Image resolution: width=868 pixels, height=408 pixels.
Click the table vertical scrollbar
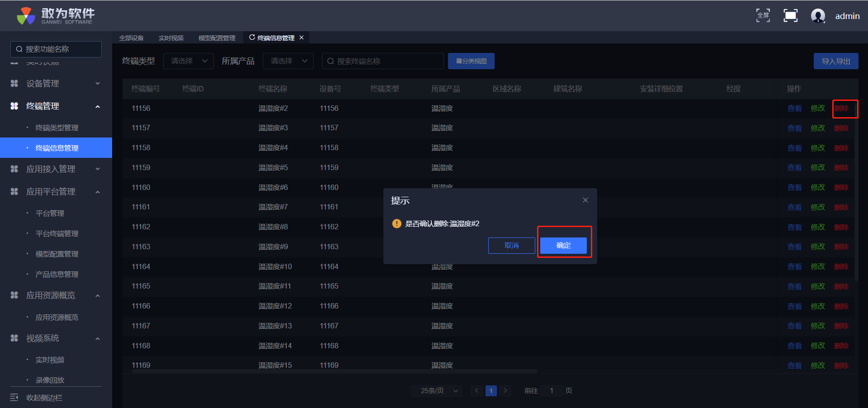click(x=856, y=190)
